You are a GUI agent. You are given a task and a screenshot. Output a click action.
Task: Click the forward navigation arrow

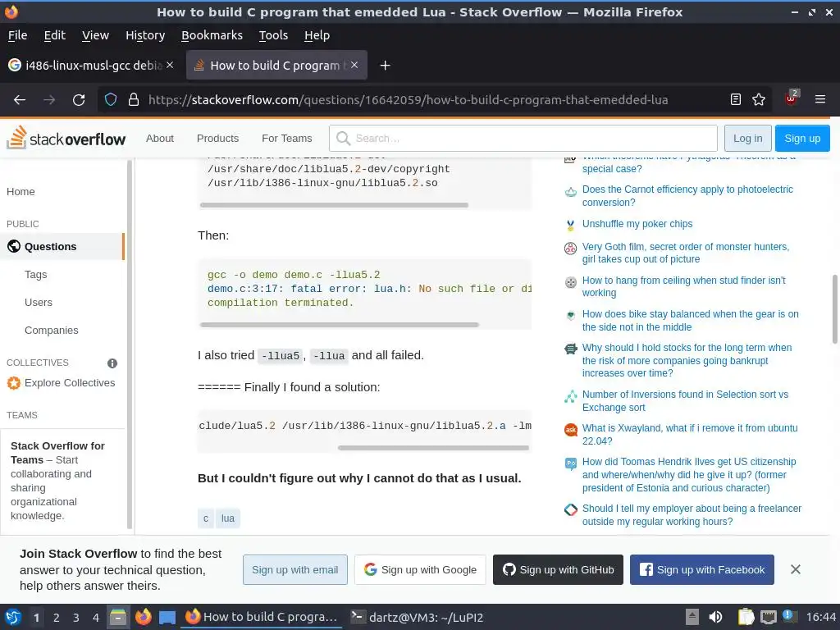pos(49,99)
